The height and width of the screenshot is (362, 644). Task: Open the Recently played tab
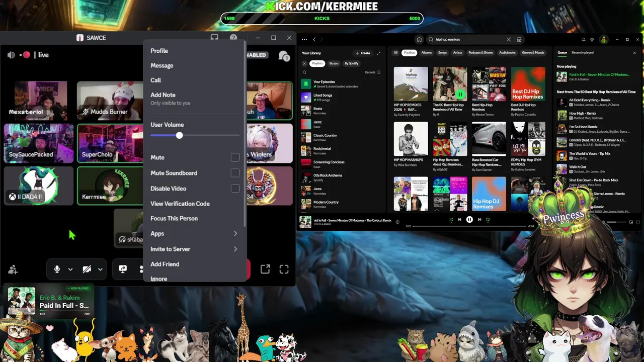point(583,52)
